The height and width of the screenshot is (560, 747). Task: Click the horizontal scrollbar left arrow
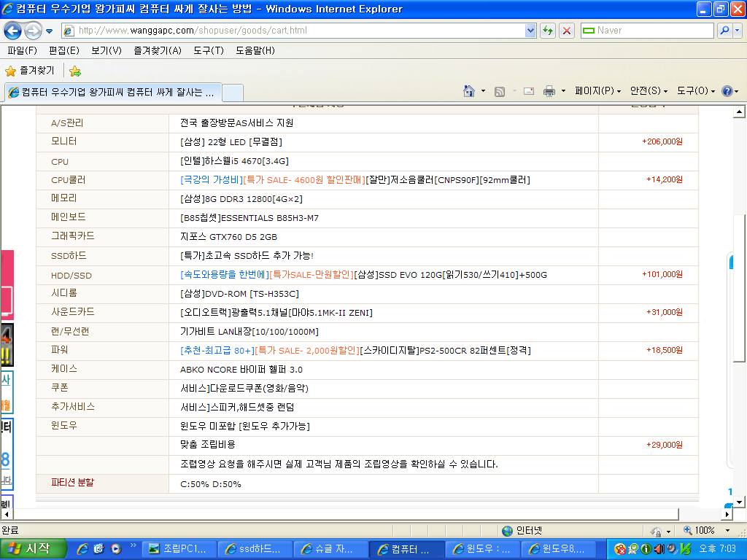(x=6, y=514)
